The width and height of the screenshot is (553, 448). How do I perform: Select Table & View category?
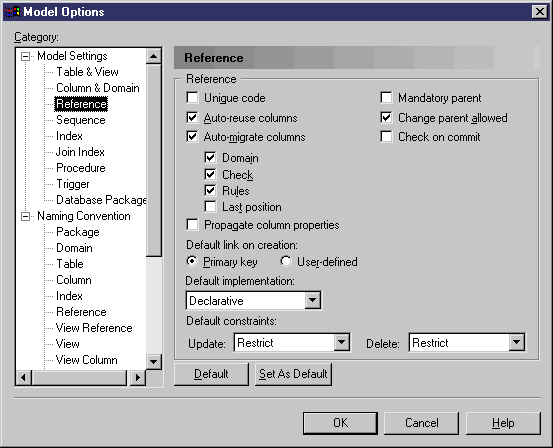[x=87, y=72]
